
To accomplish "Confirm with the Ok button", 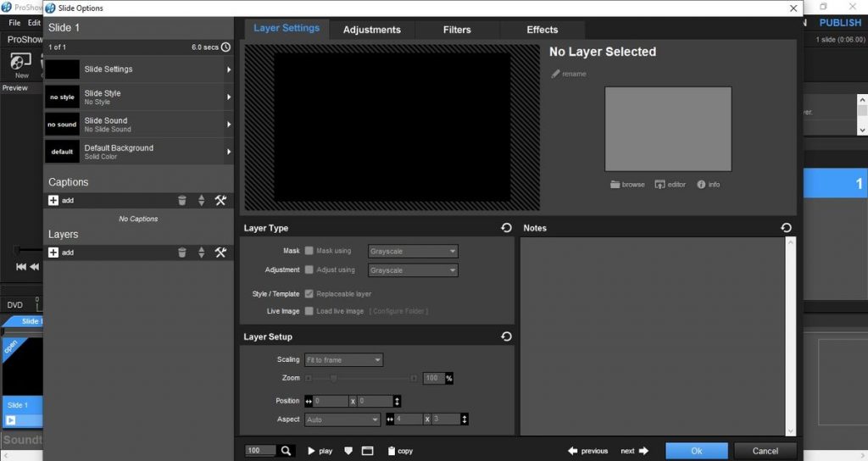I will click(697, 451).
